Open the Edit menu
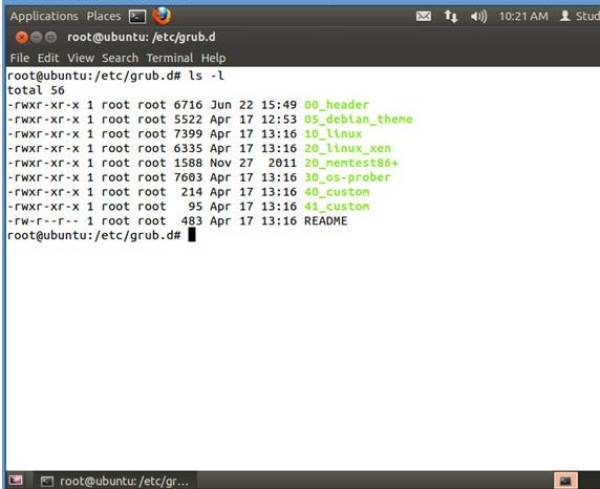 coord(48,58)
